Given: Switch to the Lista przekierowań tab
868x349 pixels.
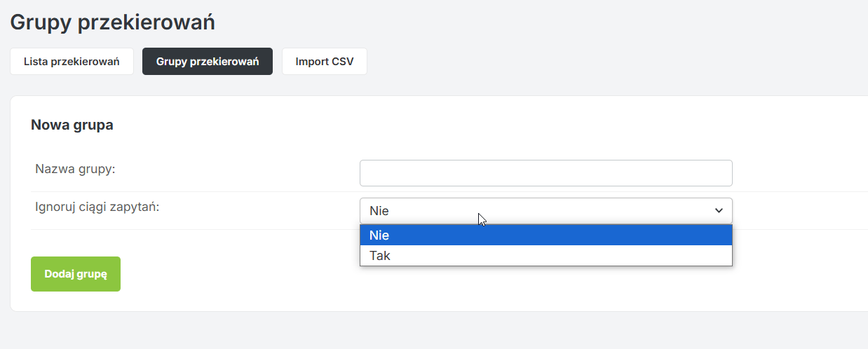Looking at the screenshot, I should click(72, 62).
